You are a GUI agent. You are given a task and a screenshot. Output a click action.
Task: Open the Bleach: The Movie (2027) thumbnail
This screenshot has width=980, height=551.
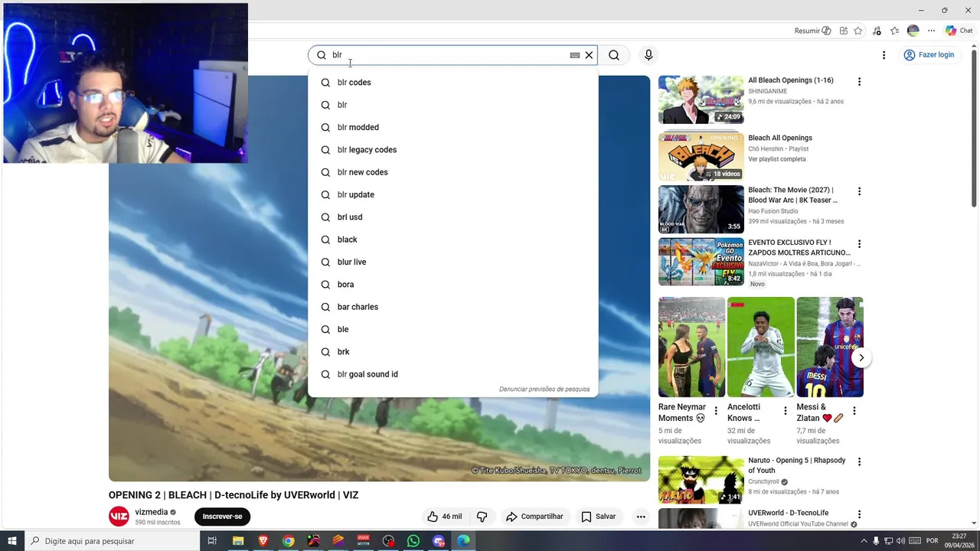(701, 210)
